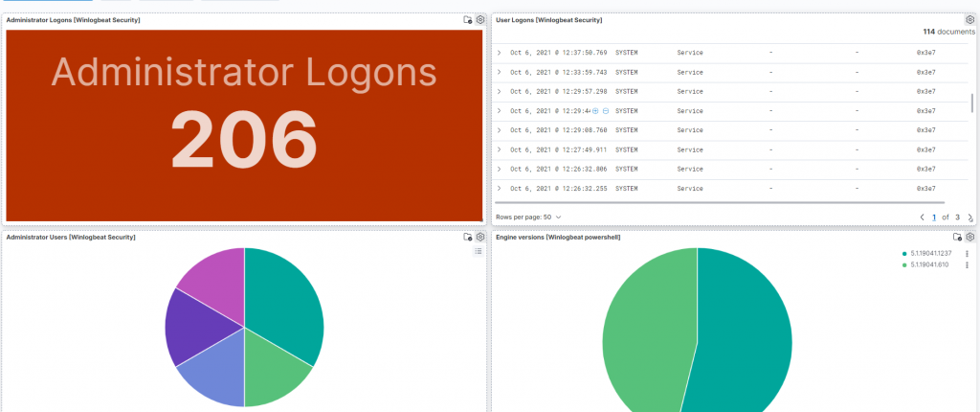Click Service in the 12:27:49.911 row
This screenshot has width=980, height=412.
690,149
